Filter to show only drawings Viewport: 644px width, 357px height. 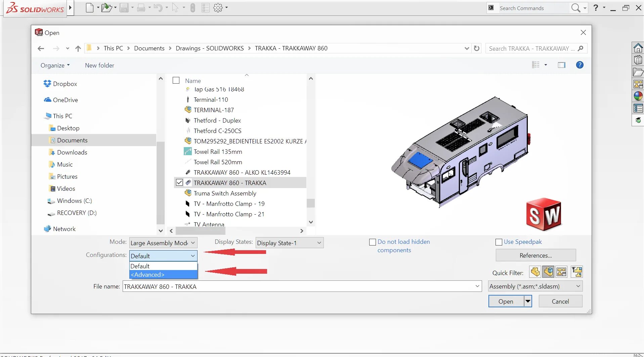point(562,272)
